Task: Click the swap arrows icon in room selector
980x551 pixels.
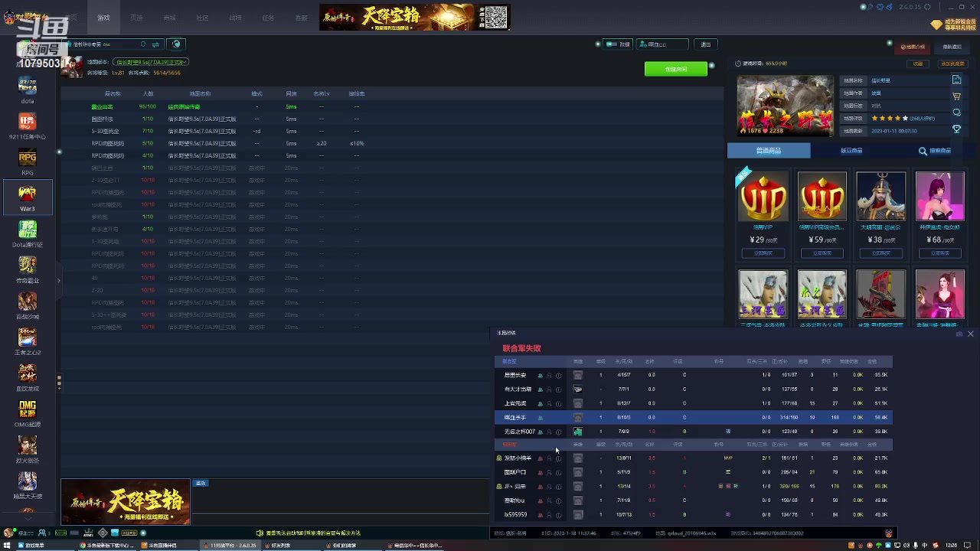Action: click(x=155, y=44)
